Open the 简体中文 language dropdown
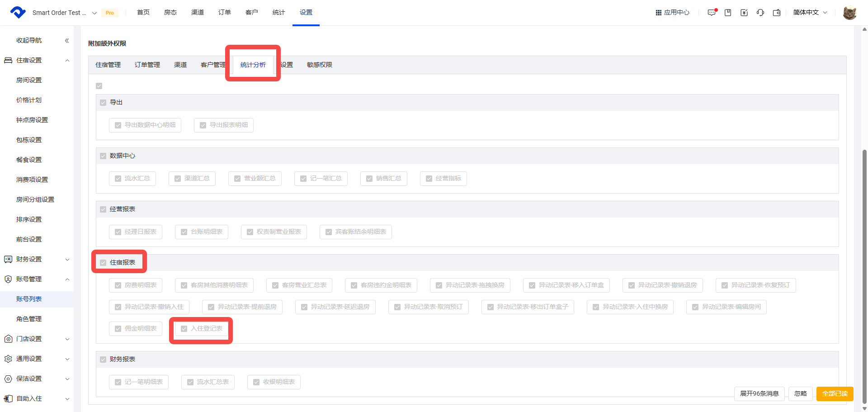The width and height of the screenshot is (868, 412). click(810, 13)
